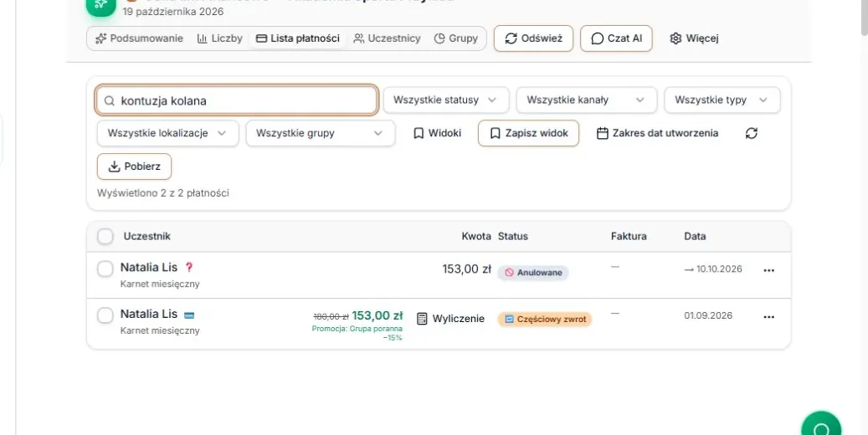This screenshot has height=435, width=868.
Task: Open the Więcej settings menu
Action: [694, 38]
